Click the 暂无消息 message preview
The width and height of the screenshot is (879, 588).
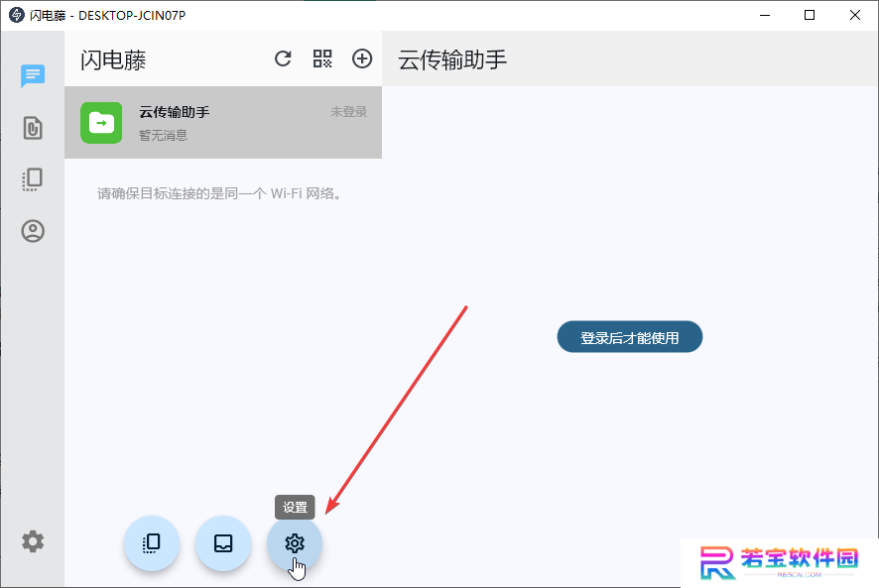coord(163,135)
